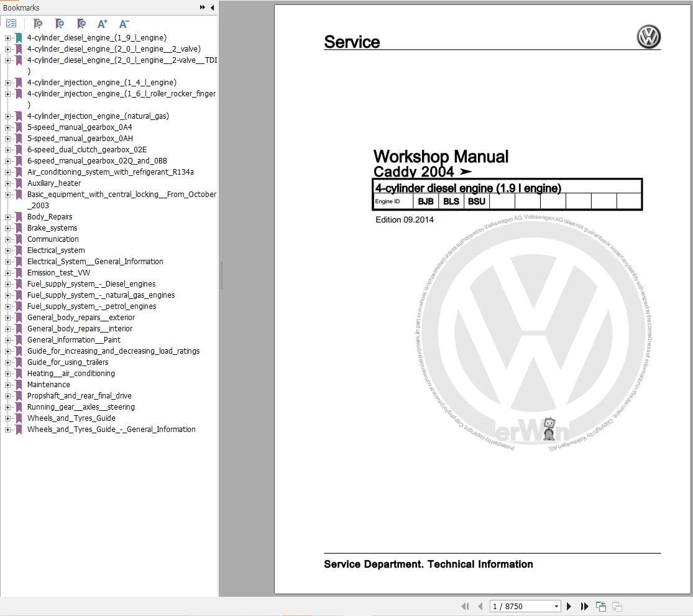Expand the Maintenance bookmark tree node

coord(7,385)
